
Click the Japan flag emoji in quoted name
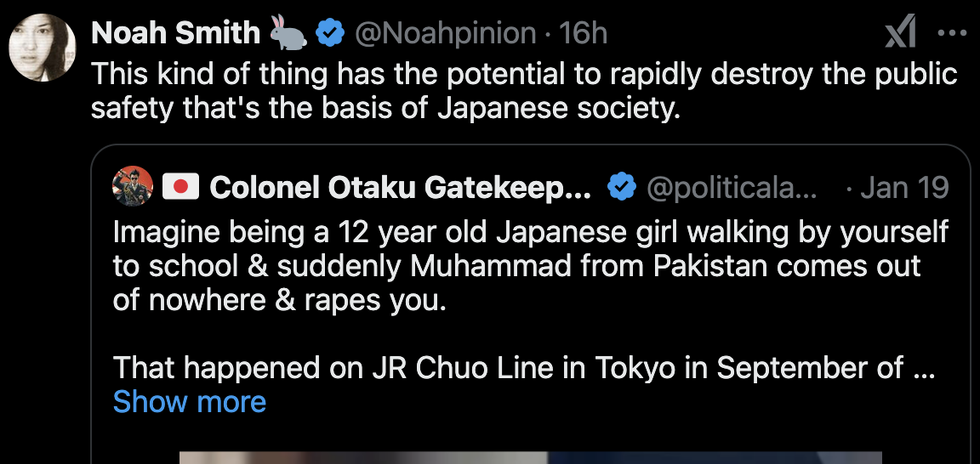point(179,187)
